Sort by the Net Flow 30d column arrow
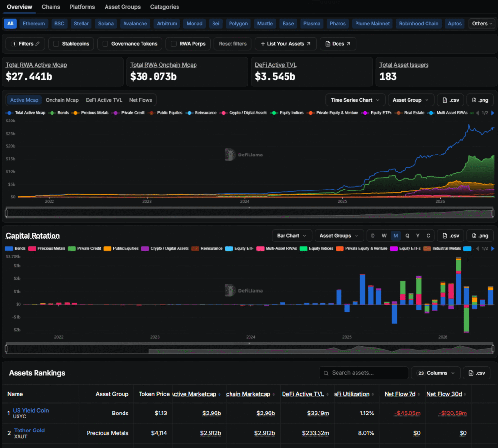This screenshot has height=448, width=498. pos(465,394)
